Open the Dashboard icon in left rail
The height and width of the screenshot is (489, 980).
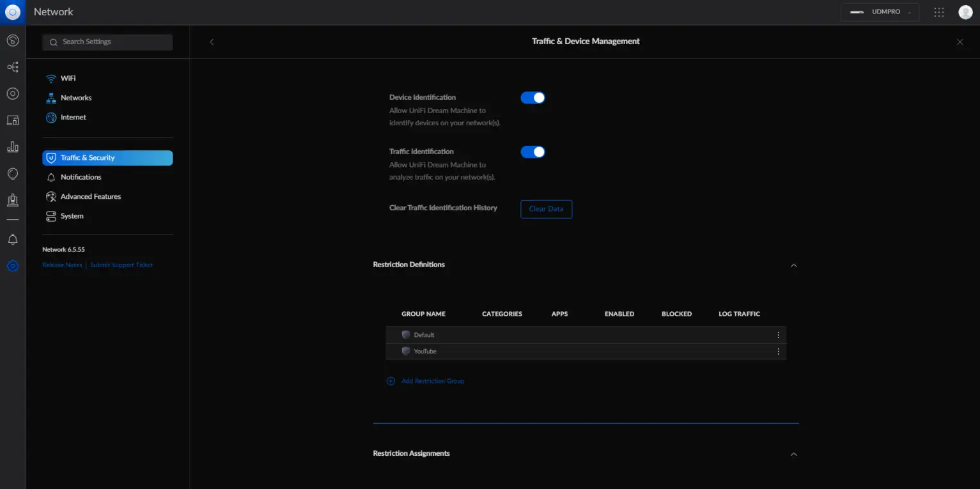13,41
